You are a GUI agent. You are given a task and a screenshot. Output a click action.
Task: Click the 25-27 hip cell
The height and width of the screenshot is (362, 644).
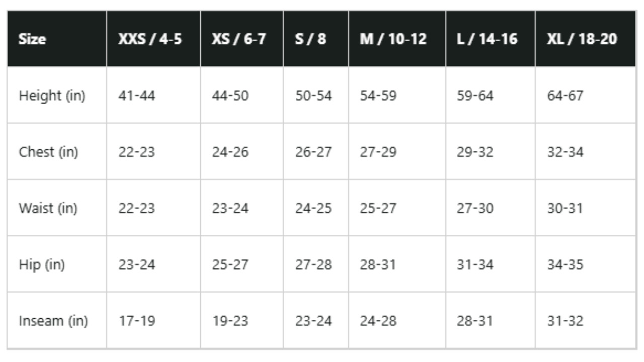point(242,264)
